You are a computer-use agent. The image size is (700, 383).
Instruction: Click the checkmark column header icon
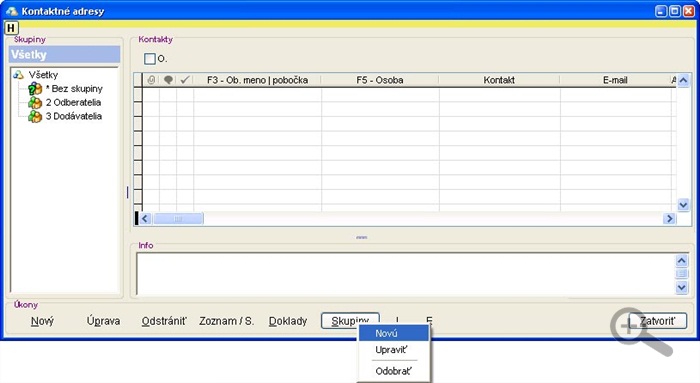click(185, 80)
